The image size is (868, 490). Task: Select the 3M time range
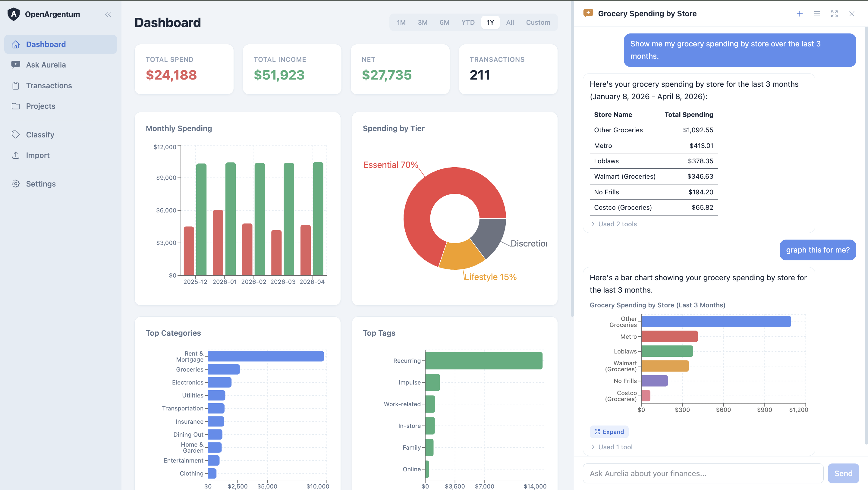coord(423,22)
